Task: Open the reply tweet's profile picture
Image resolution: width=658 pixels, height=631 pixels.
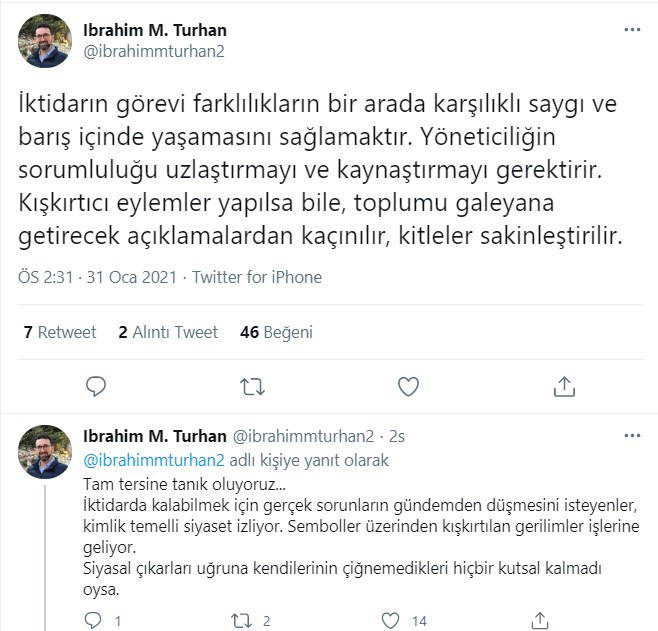Action: (x=45, y=452)
